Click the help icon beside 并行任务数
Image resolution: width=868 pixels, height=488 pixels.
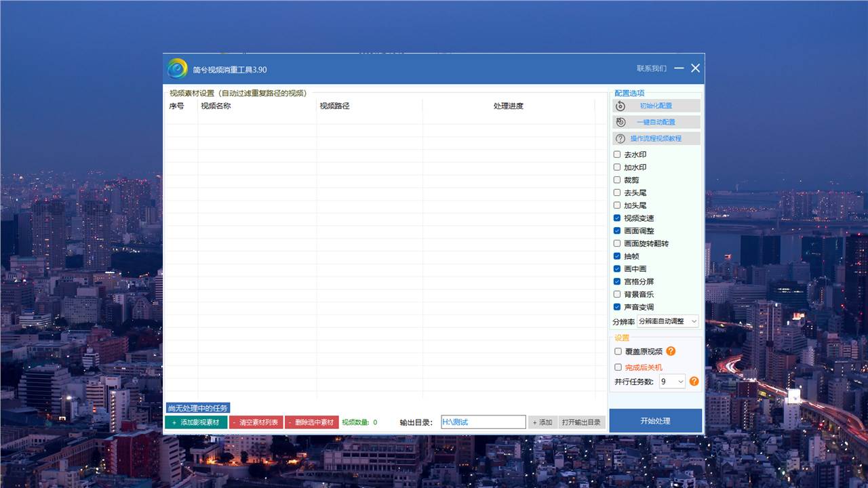[694, 382]
